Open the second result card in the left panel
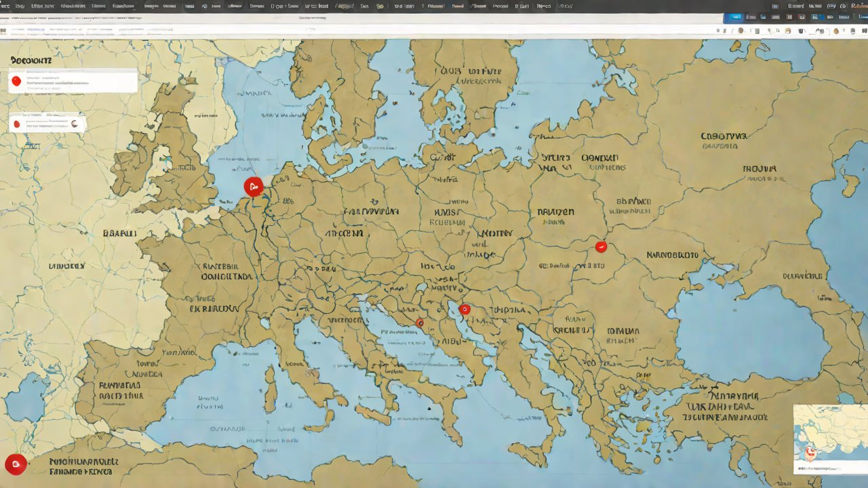The height and width of the screenshot is (488, 868). (46, 124)
